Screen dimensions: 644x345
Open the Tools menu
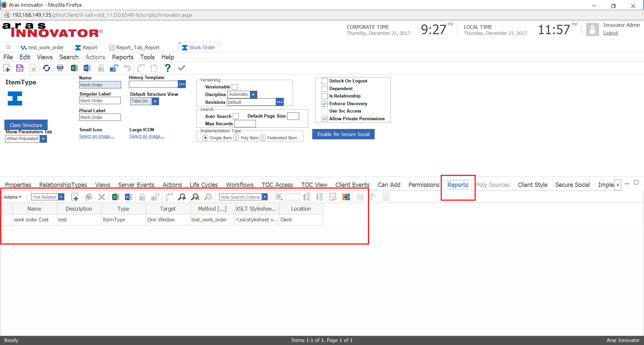(x=147, y=57)
